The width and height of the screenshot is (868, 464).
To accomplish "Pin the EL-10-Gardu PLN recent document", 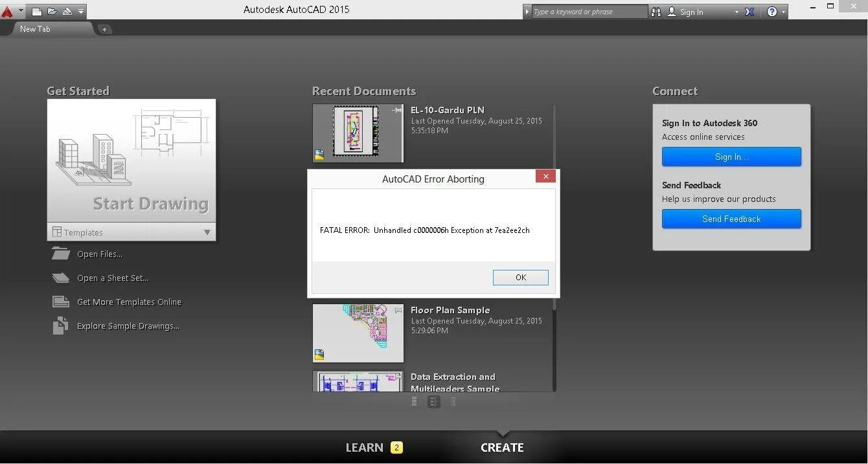I will coord(396,111).
